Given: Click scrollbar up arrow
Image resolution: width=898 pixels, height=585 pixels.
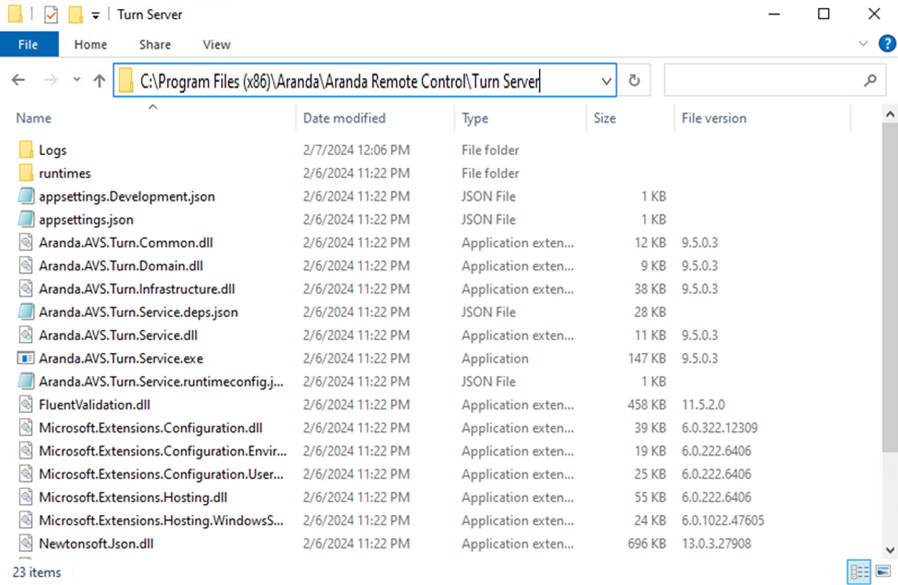Looking at the screenshot, I should point(890,115).
